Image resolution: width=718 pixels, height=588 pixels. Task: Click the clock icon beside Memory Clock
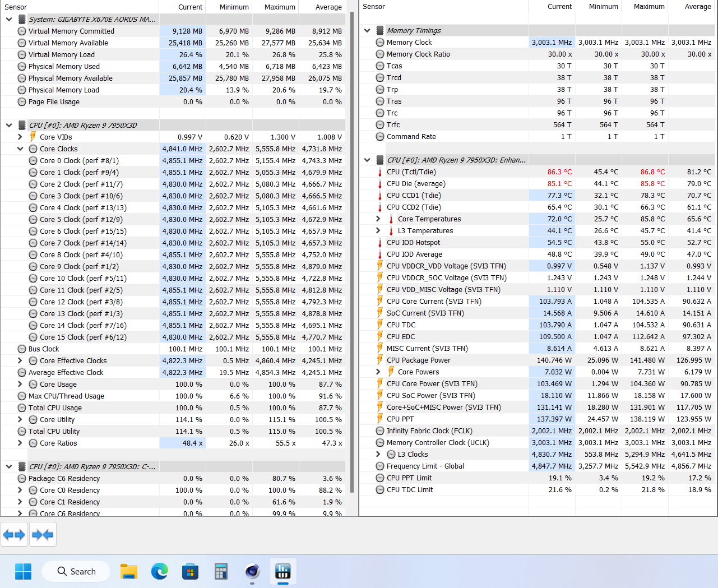380,43
